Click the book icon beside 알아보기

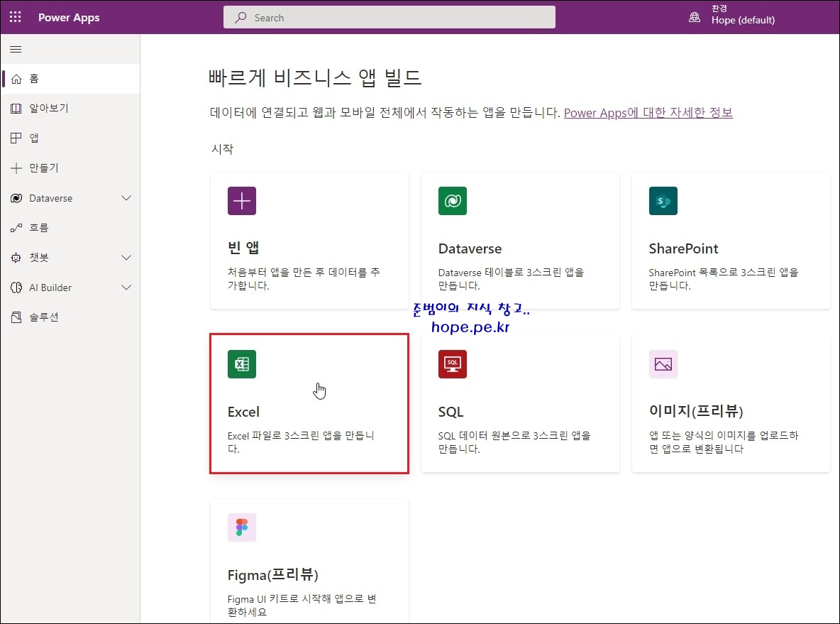click(16, 109)
